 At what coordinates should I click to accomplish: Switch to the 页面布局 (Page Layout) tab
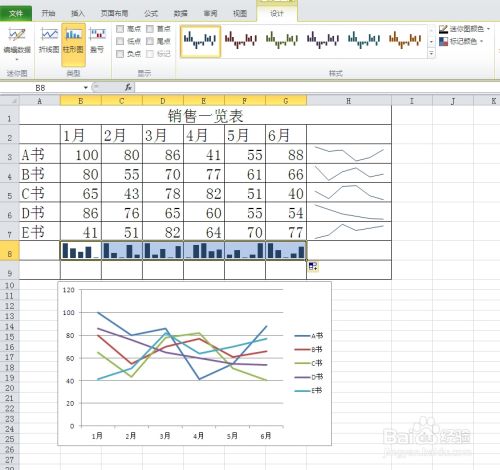coord(114,13)
